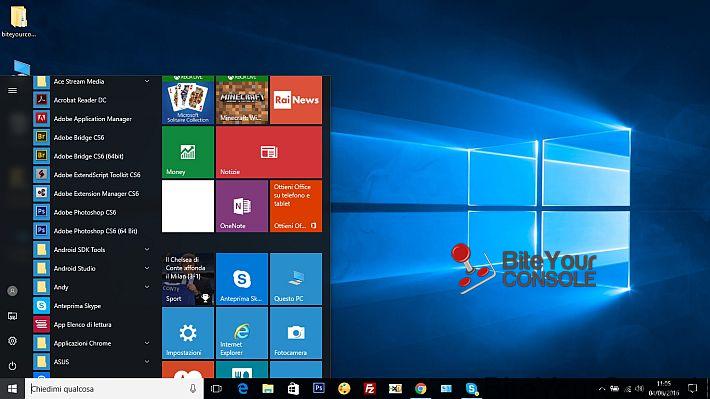The width and height of the screenshot is (710, 399).
Task: Open FileZilla from the taskbar
Action: pos(369,389)
